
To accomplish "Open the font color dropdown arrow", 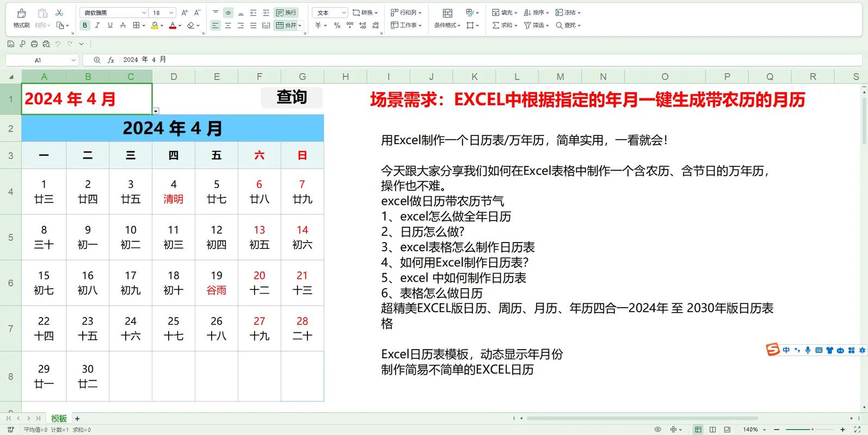I will tap(181, 26).
